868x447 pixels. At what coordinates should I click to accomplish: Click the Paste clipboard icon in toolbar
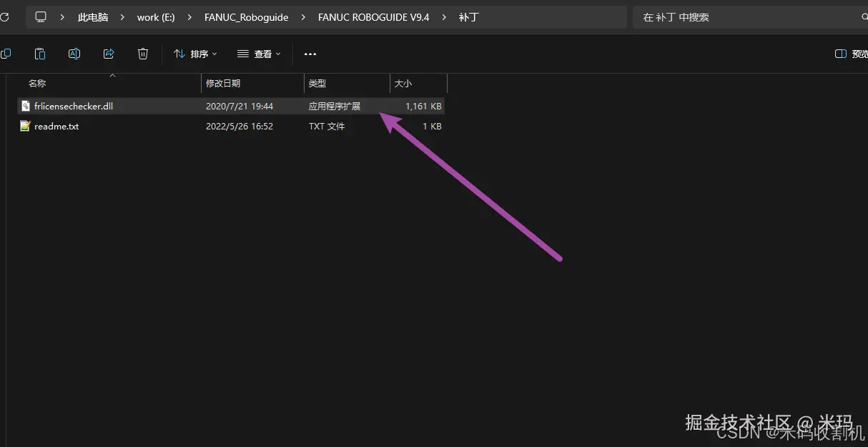click(x=40, y=54)
